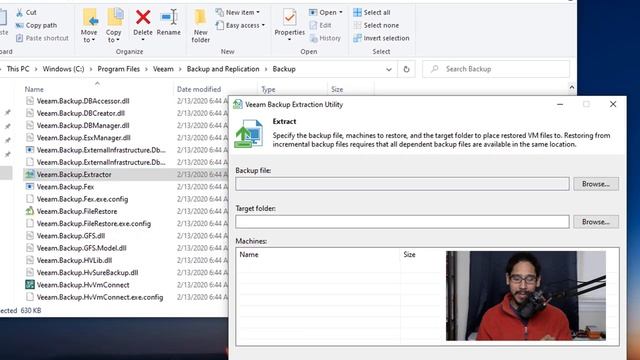Minimize the Veeam Backup Extraction Utility
The image size is (640, 360).
point(560,104)
